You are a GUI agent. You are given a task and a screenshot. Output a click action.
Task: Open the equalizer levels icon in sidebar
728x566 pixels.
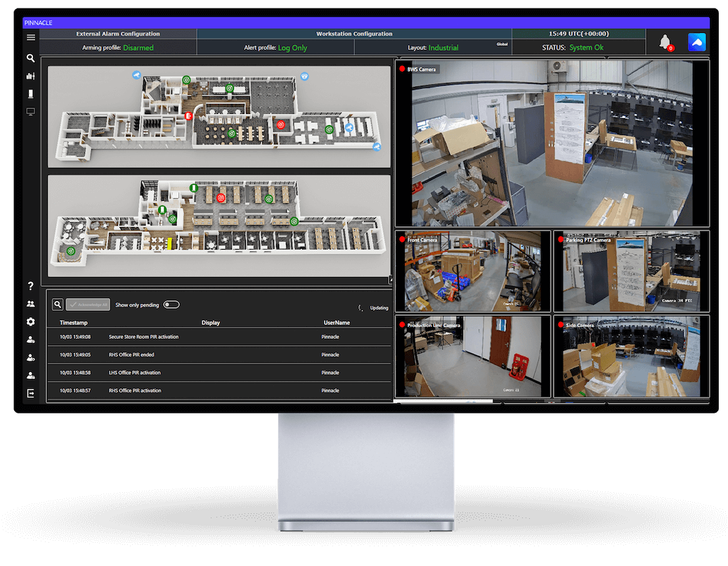point(30,76)
